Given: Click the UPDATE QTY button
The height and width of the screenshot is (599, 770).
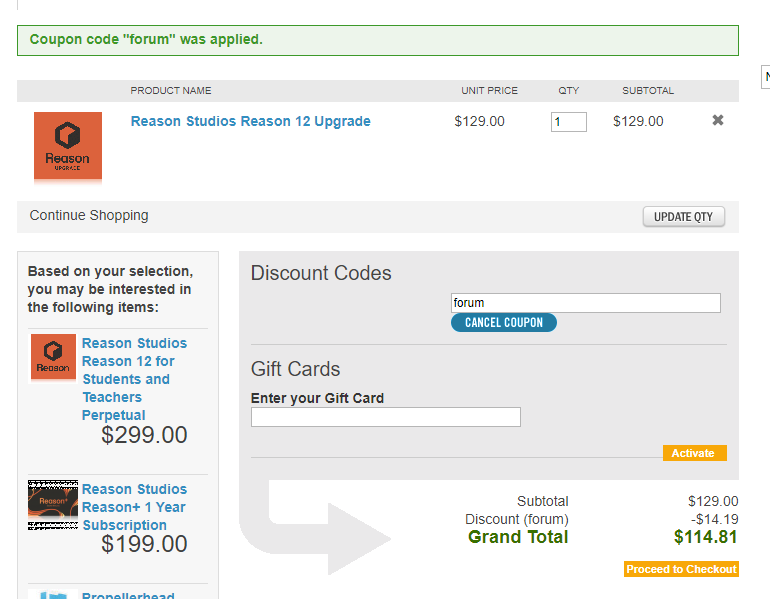Looking at the screenshot, I should (x=684, y=217).
